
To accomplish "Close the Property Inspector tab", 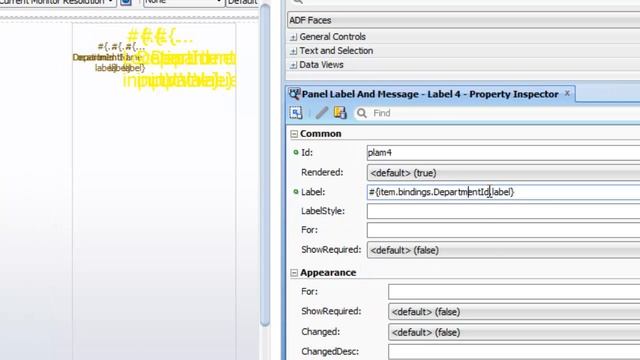I will pyautogui.click(x=567, y=93).
